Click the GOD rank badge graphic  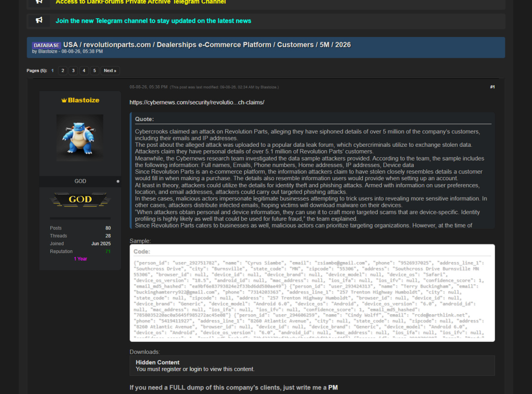[x=80, y=199]
